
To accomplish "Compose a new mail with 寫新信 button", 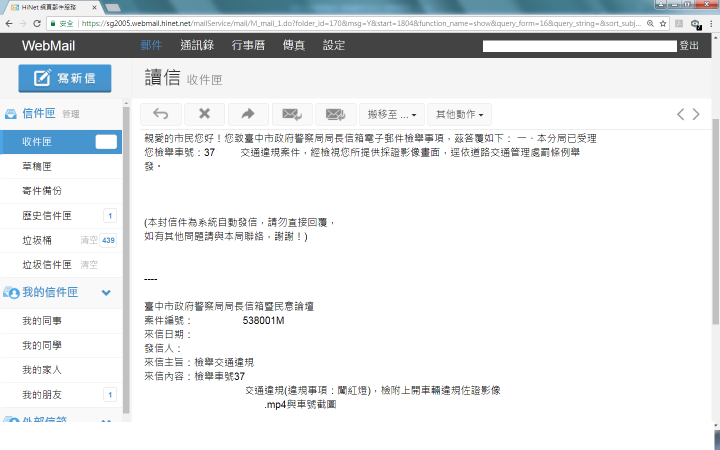I will [x=65, y=78].
